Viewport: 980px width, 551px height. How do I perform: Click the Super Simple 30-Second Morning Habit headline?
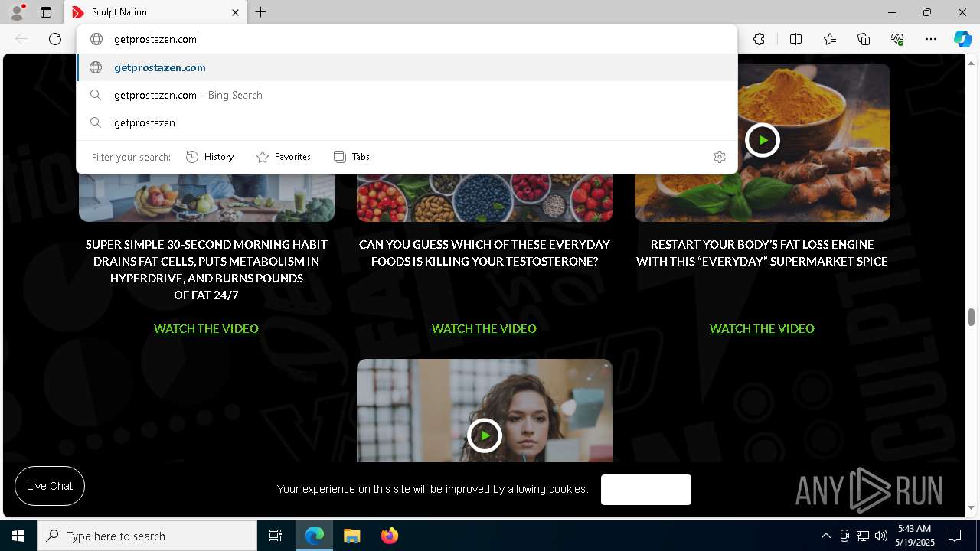(x=206, y=269)
